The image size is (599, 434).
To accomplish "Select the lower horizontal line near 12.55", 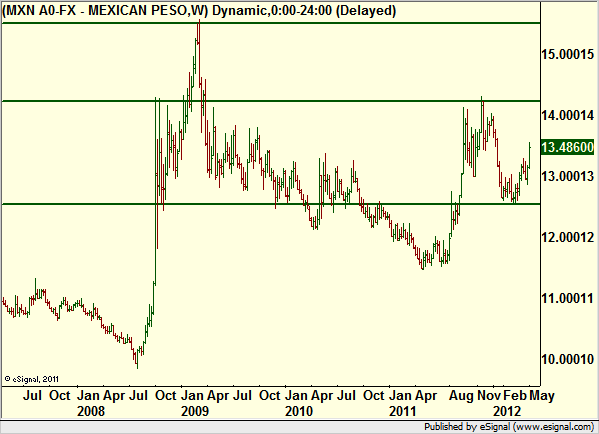I will pyautogui.click(x=271, y=204).
